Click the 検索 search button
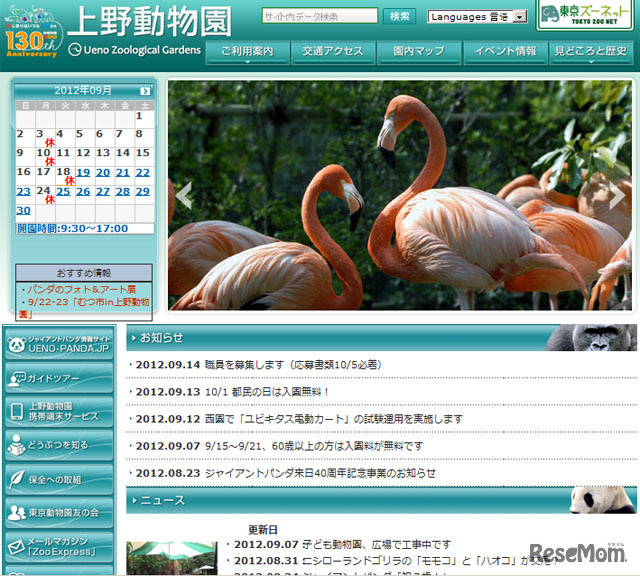The image size is (640, 576). pyautogui.click(x=399, y=17)
